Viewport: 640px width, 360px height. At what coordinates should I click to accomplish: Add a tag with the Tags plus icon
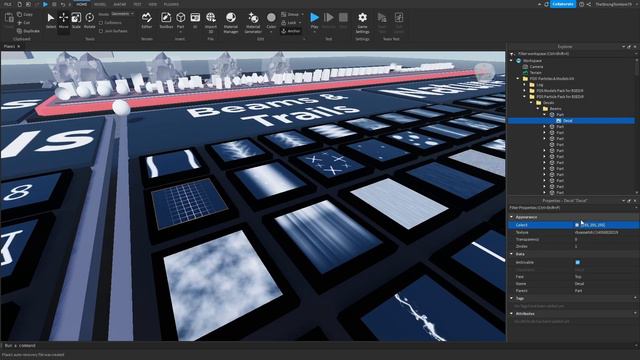tap(635, 298)
